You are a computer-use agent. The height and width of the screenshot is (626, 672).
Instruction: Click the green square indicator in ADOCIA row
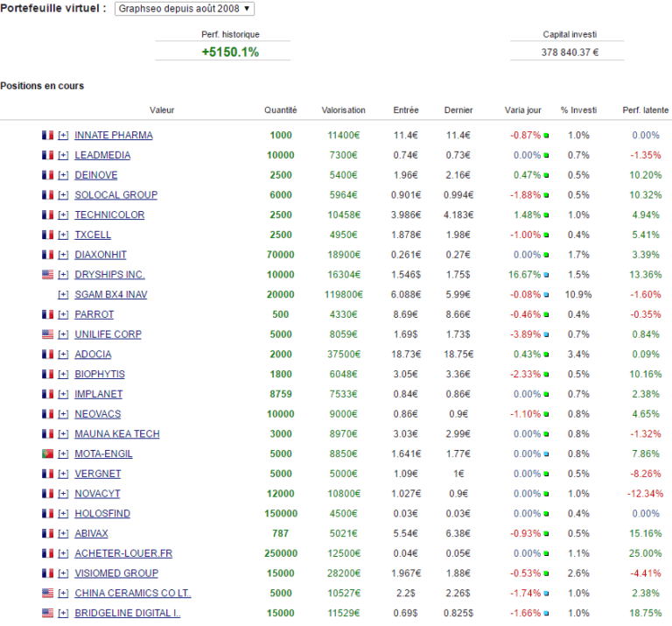pos(546,355)
